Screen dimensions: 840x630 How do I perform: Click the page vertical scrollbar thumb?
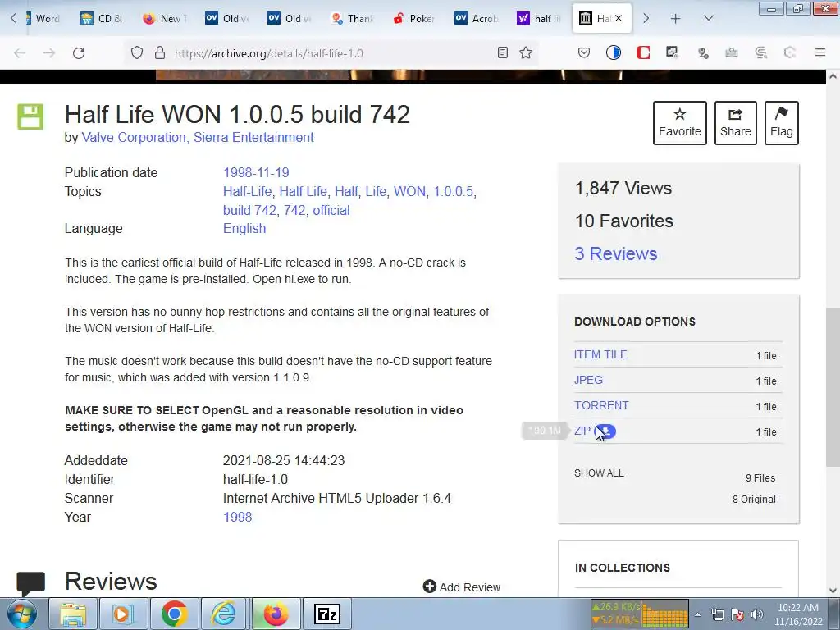833,386
